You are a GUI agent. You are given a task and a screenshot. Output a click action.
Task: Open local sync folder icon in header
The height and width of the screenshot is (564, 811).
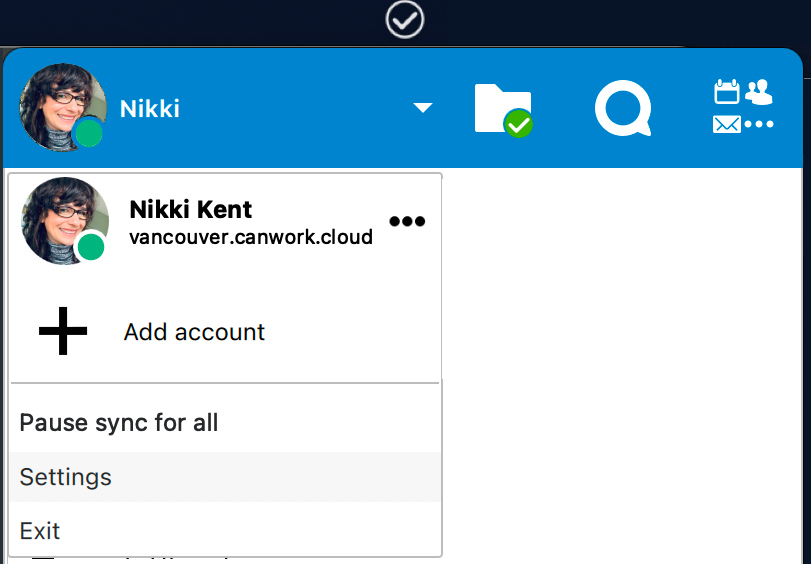pyautogui.click(x=503, y=108)
